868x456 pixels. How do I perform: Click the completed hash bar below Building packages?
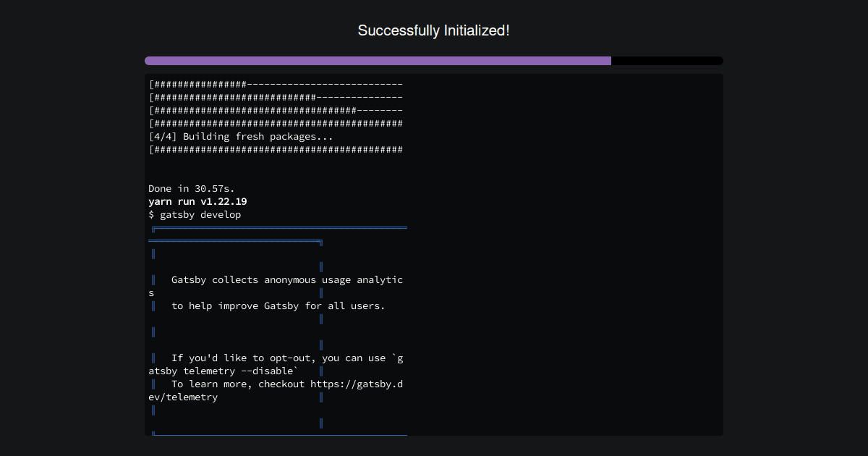275,149
